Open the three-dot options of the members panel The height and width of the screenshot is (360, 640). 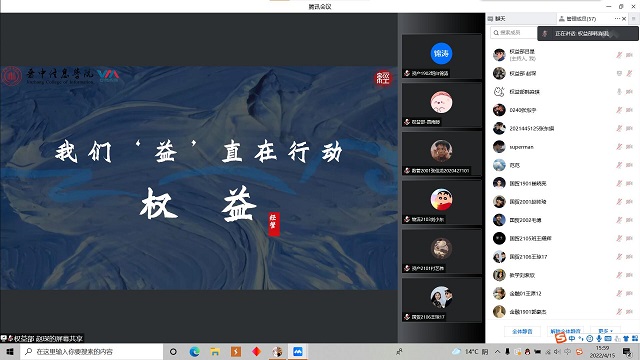click(617, 18)
